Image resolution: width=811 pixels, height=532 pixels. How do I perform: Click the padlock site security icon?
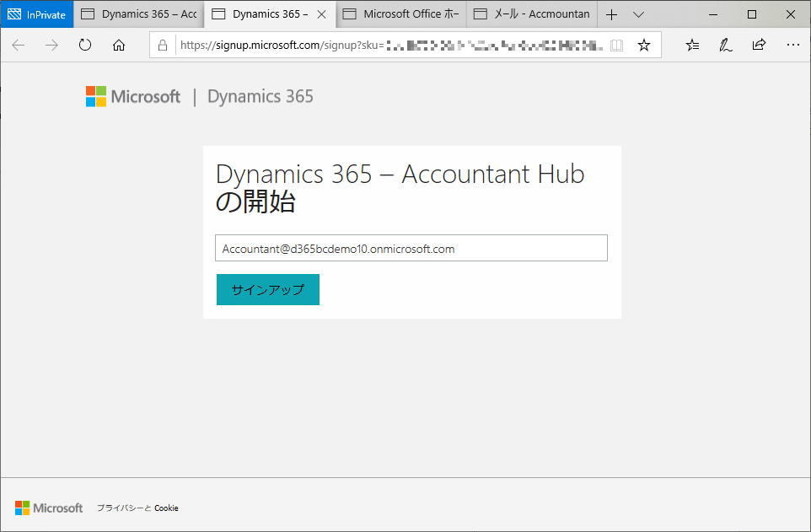(x=163, y=46)
